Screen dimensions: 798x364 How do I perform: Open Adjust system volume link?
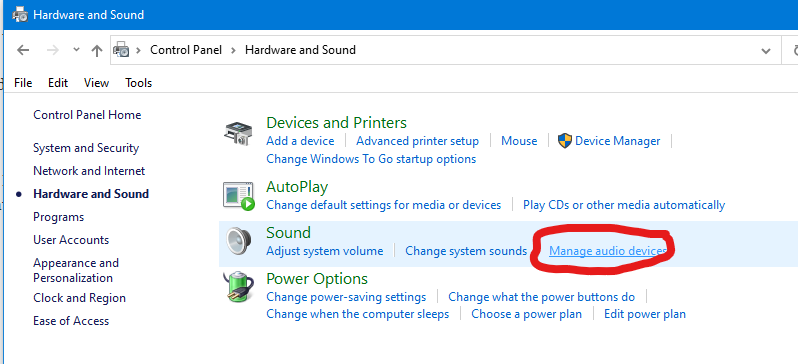click(x=325, y=251)
